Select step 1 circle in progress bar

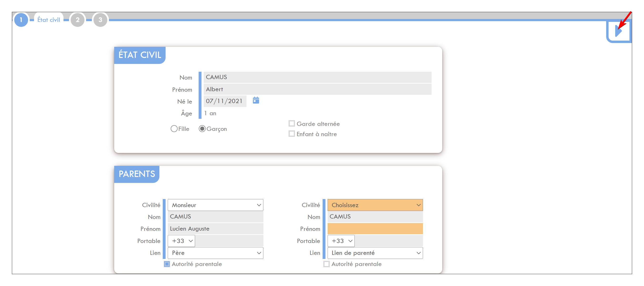[21, 20]
